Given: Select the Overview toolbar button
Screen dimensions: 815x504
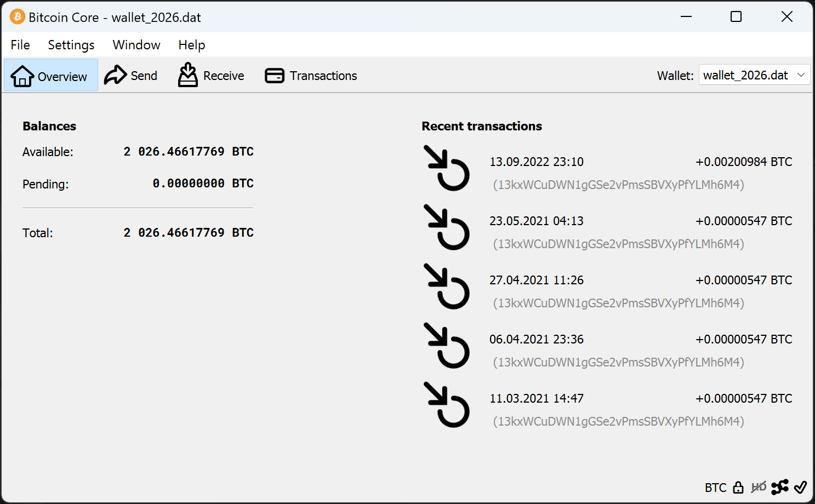Looking at the screenshot, I should [x=50, y=76].
